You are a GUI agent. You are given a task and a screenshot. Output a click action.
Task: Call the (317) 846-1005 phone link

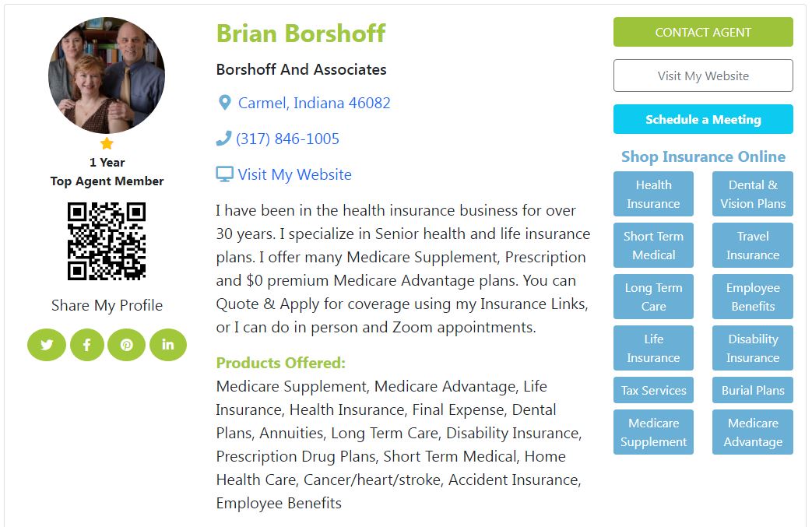point(287,139)
